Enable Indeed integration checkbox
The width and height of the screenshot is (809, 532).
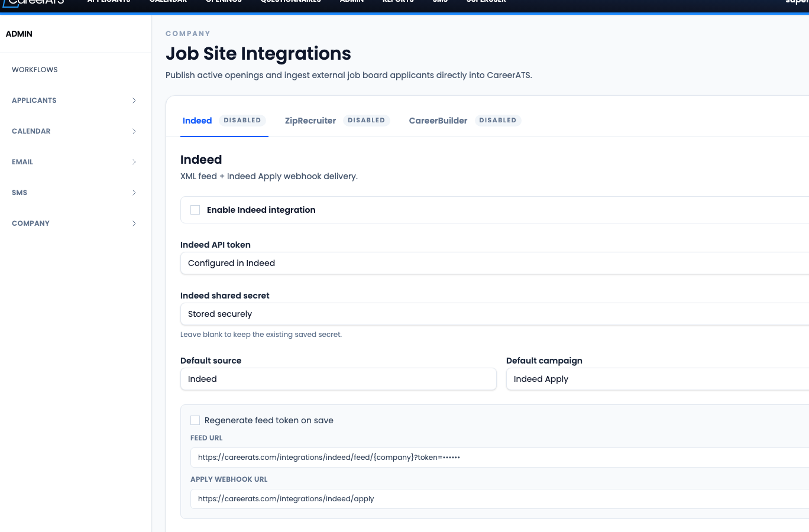tap(195, 210)
